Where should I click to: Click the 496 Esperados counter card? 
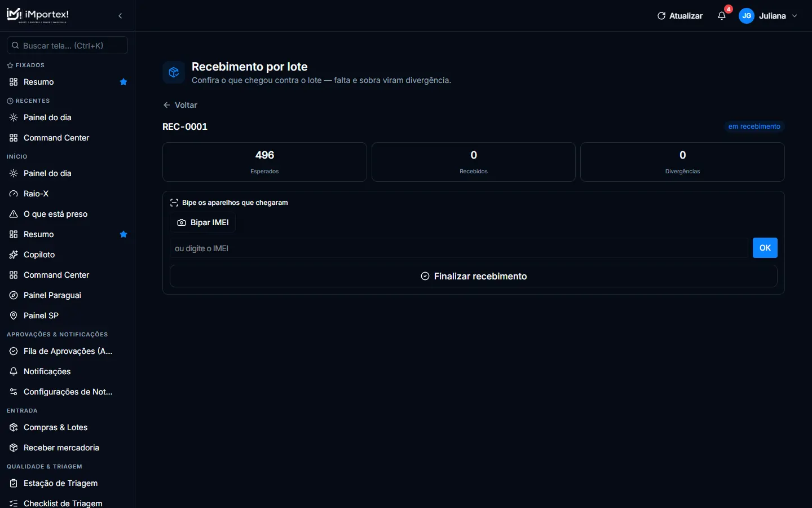264,162
